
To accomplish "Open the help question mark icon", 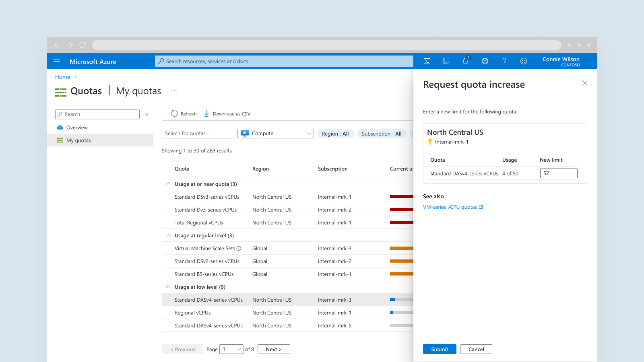I will 504,61.
